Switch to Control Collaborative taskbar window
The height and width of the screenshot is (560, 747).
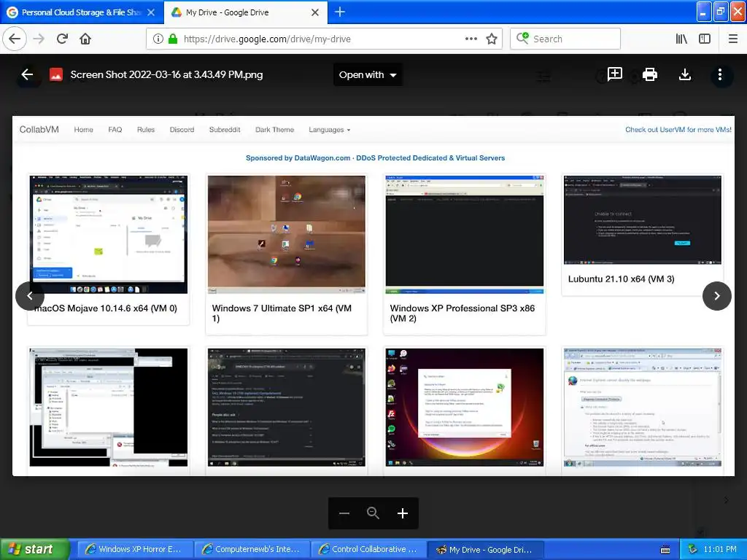pyautogui.click(x=368, y=549)
